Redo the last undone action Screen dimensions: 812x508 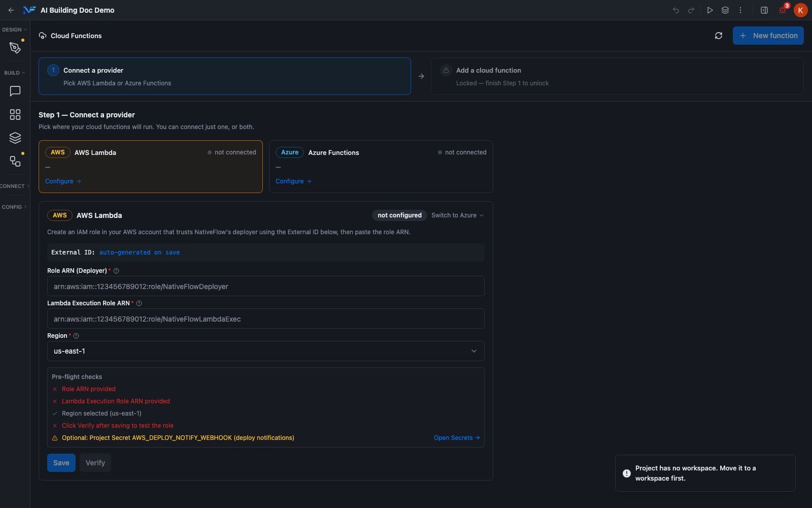[x=691, y=10]
